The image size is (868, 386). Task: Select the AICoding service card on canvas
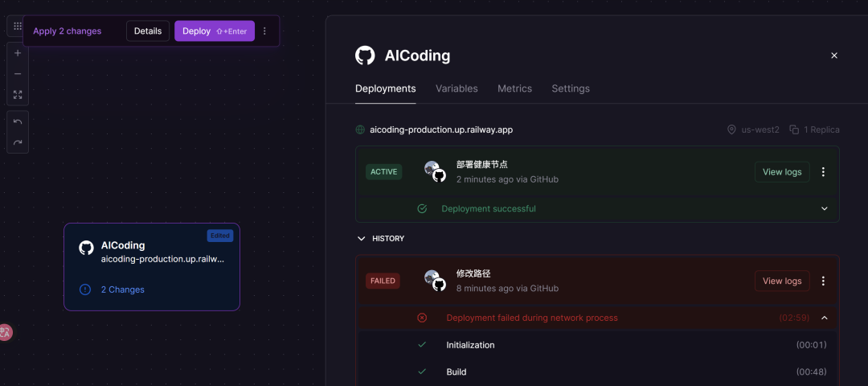coord(152,267)
